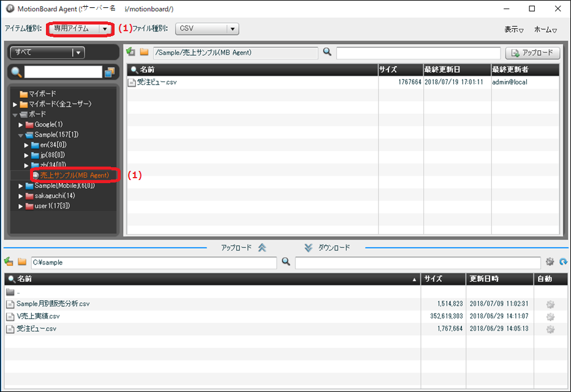
Task: Click the MotionBoard Agent title bar icon
Action: [10, 9]
